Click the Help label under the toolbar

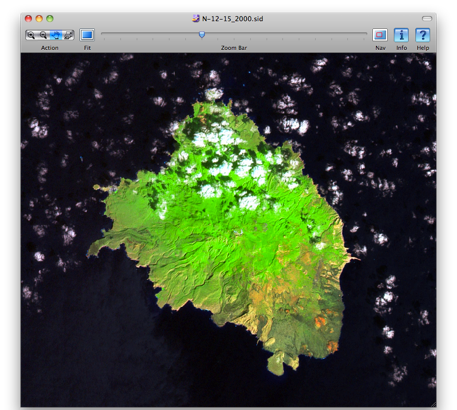tap(423, 48)
